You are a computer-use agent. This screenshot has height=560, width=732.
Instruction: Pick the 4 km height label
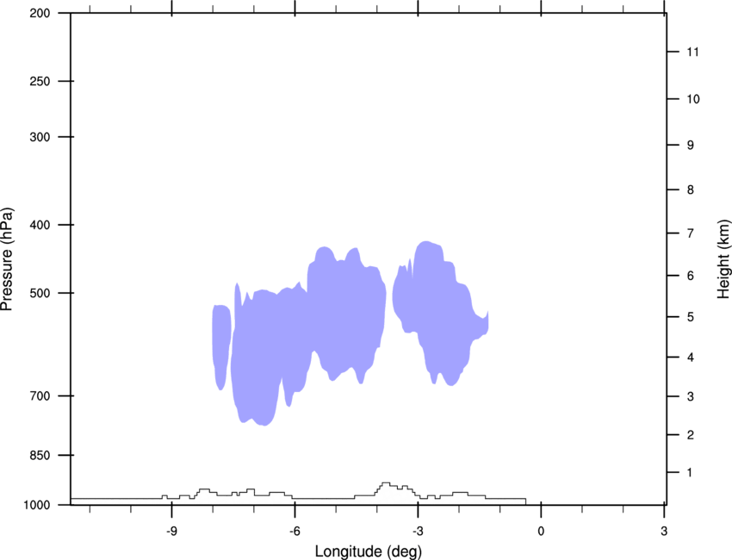tap(691, 358)
